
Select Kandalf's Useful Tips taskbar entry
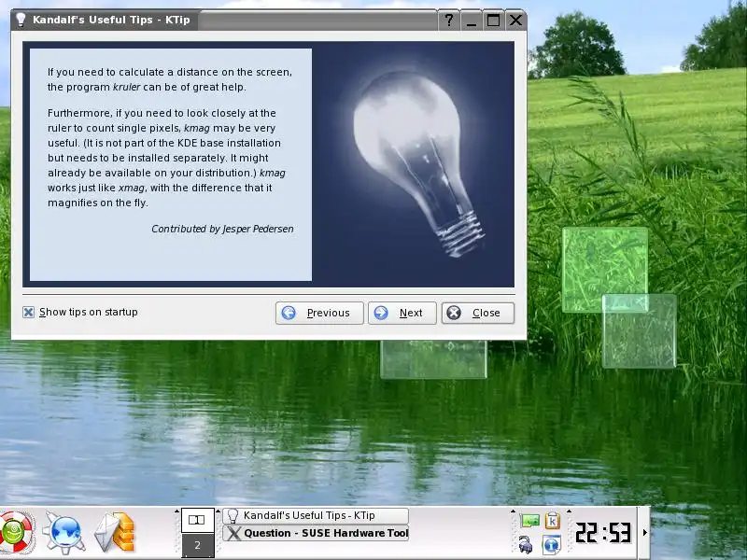click(316, 516)
